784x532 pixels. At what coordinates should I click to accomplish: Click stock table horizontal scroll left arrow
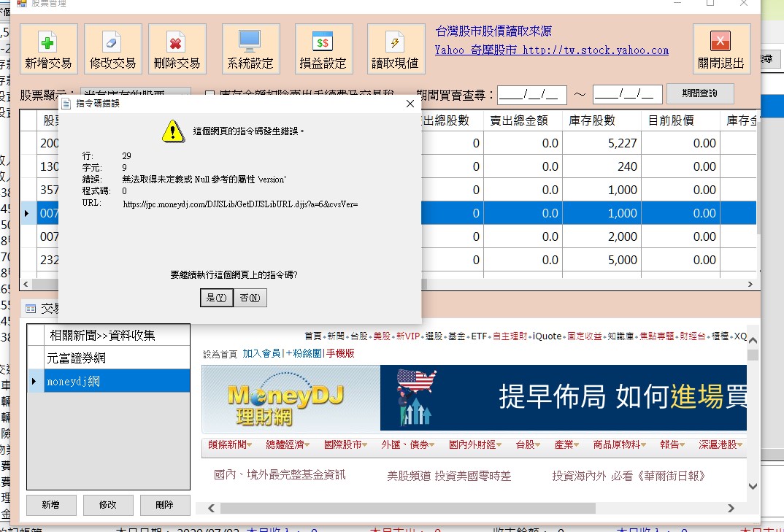tap(26, 284)
